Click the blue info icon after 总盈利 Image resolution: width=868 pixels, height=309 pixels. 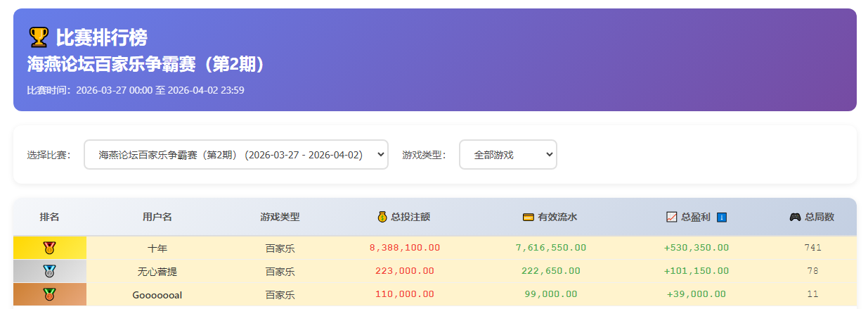point(721,217)
